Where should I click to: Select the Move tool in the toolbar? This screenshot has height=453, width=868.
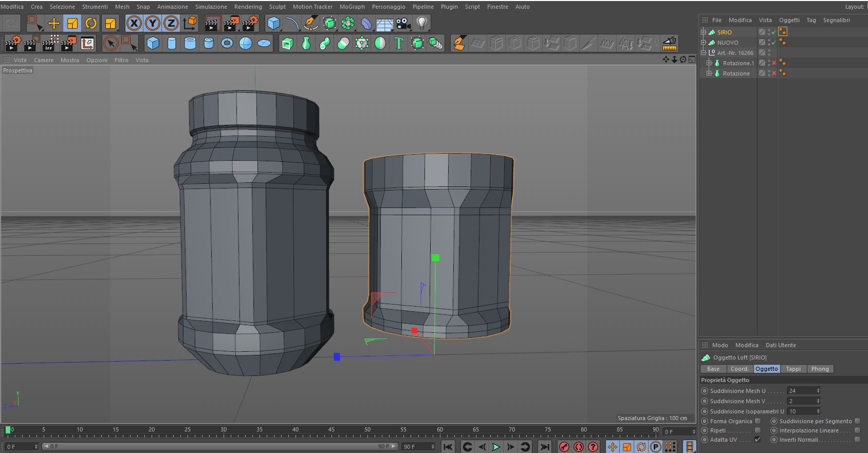tap(54, 23)
